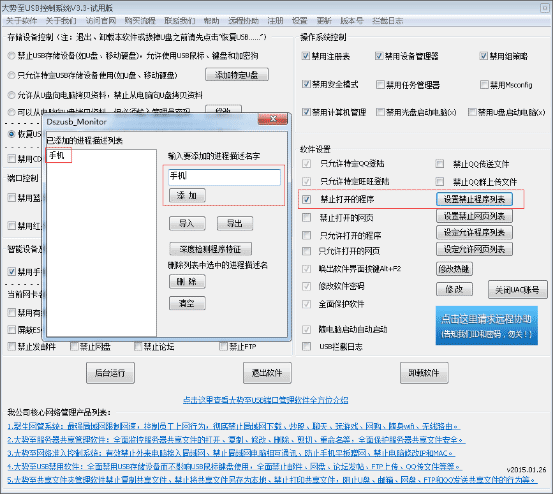The image size is (554, 494).
Task: Click 添加 button in dialog
Action: (x=187, y=195)
